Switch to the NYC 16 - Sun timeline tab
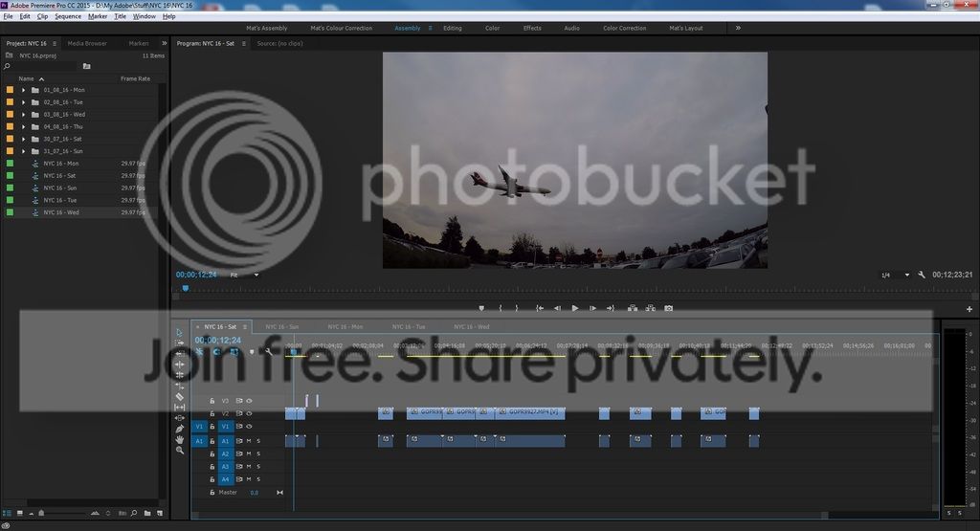 (x=281, y=326)
